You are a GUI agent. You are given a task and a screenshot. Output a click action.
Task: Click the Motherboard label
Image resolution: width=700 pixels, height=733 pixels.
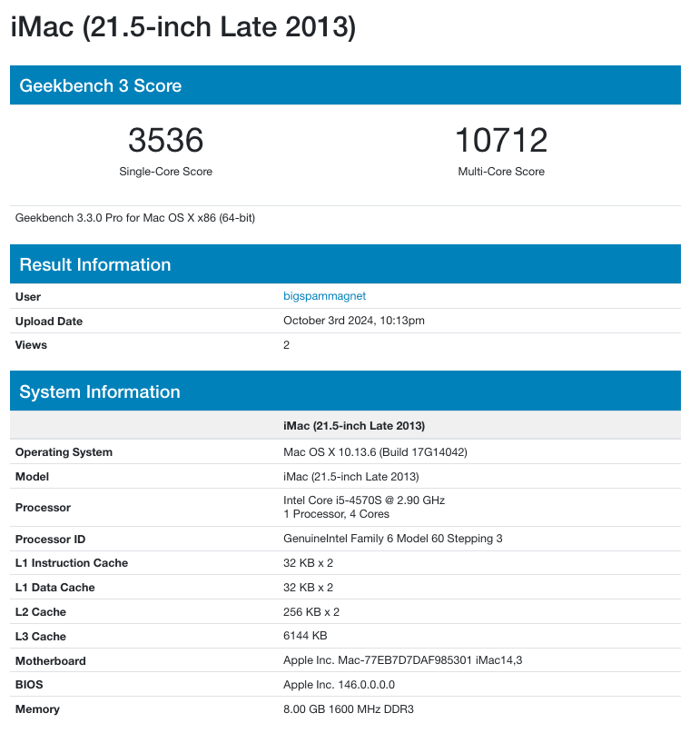[51, 661]
